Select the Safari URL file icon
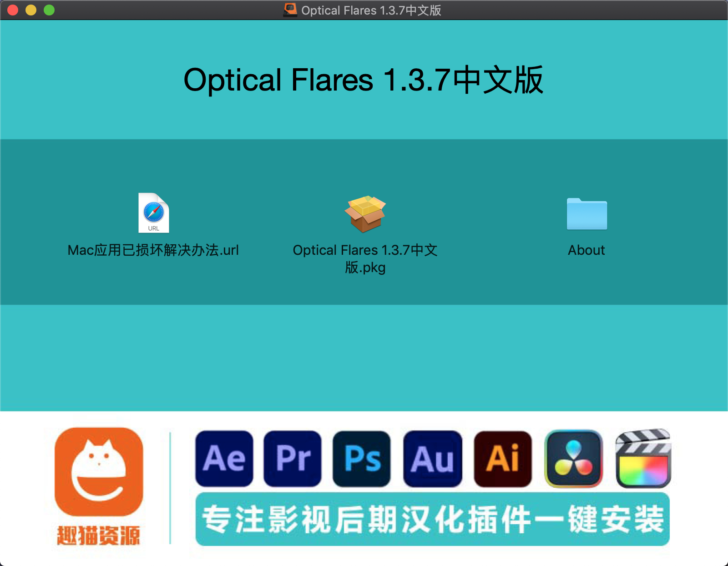Viewport: 728px width, 566px height. (154, 213)
